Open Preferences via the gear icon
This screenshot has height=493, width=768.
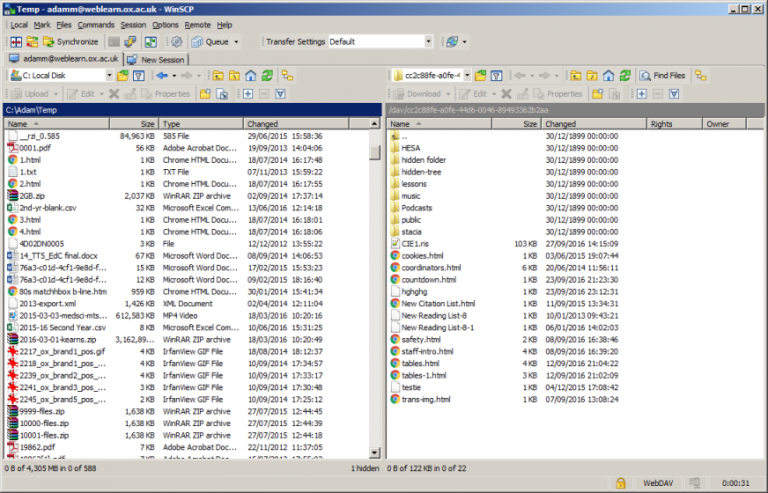pyautogui.click(x=177, y=42)
